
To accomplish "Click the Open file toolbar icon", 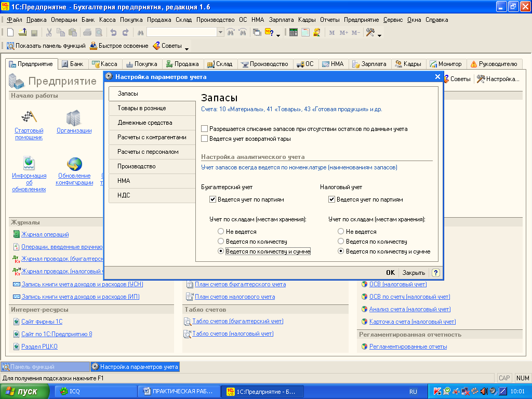I will tap(22, 32).
